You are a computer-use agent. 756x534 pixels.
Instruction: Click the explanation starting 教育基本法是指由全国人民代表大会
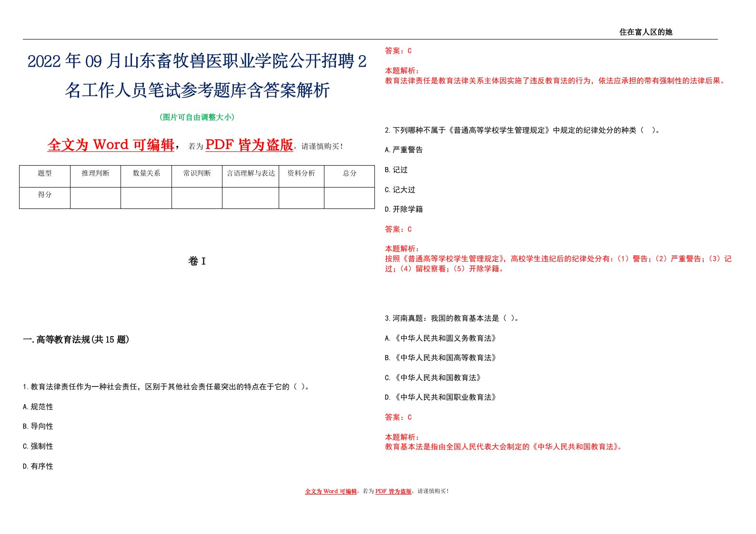[x=504, y=447]
